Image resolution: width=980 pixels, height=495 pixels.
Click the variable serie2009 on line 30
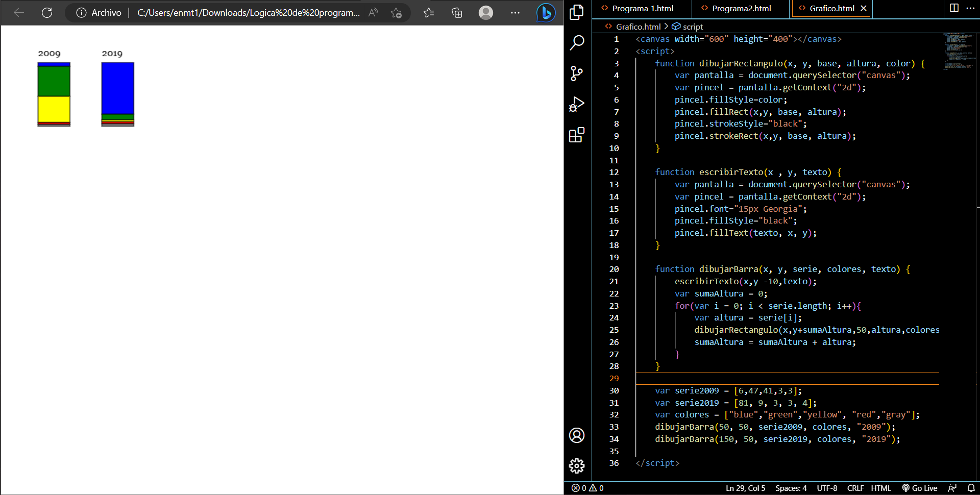tap(697, 390)
